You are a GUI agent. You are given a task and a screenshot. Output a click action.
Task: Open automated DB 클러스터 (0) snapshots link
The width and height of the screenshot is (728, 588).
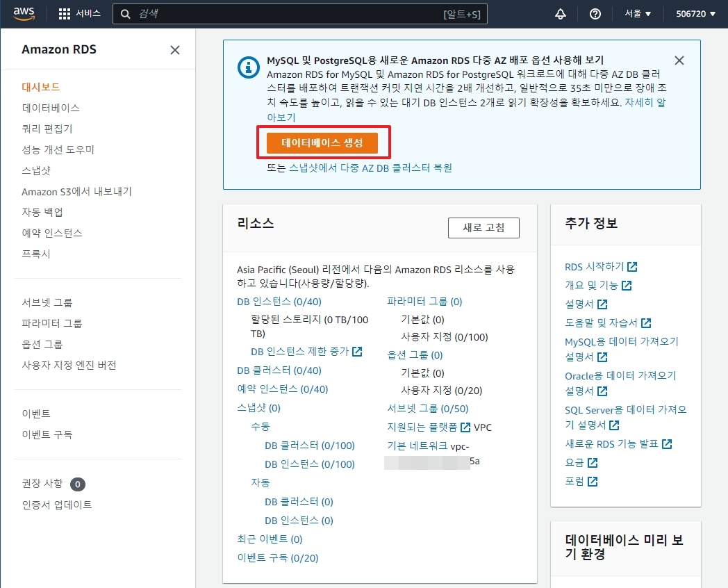coord(299,502)
